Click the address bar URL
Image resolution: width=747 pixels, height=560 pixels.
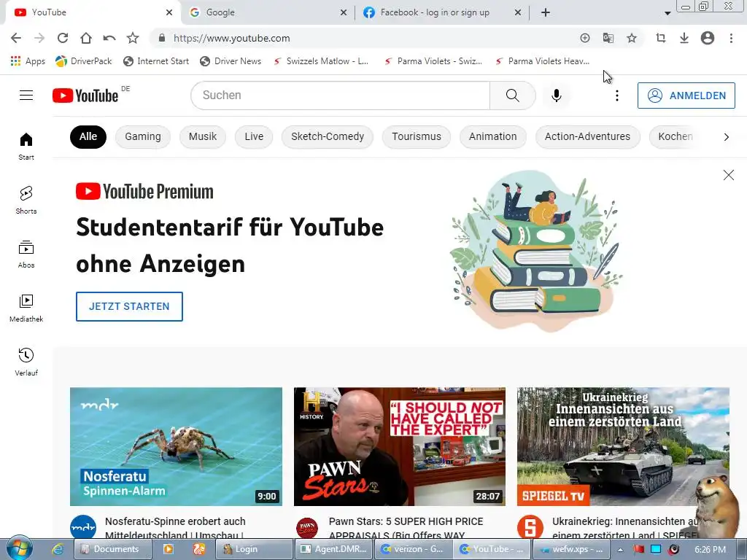pos(231,38)
